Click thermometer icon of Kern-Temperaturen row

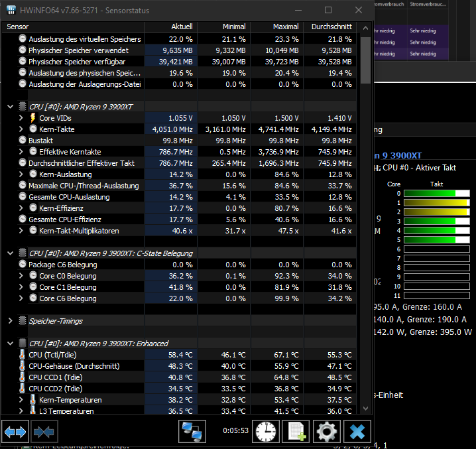[x=32, y=399]
